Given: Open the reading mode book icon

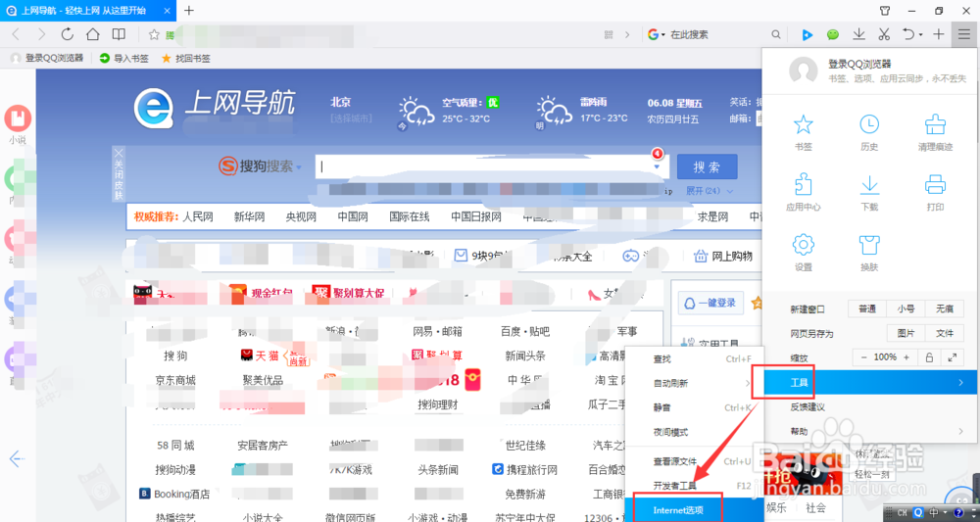Looking at the screenshot, I should pyautogui.click(x=119, y=34).
